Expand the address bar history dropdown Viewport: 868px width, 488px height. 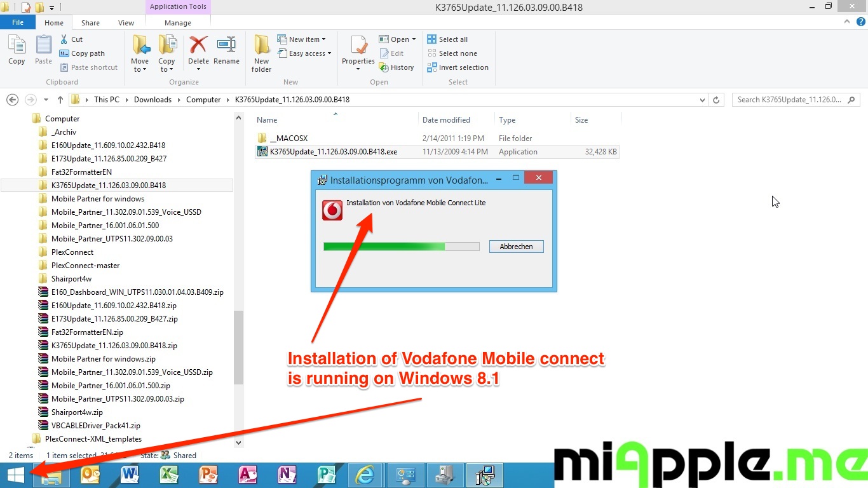pyautogui.click(x=702, y=100)
